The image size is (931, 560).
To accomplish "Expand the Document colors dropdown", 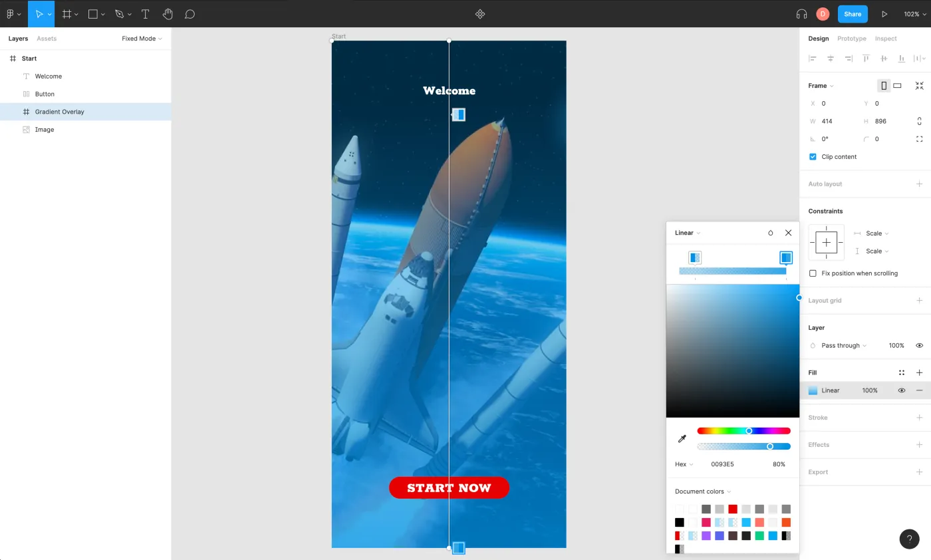I will [x=703, y=491].
